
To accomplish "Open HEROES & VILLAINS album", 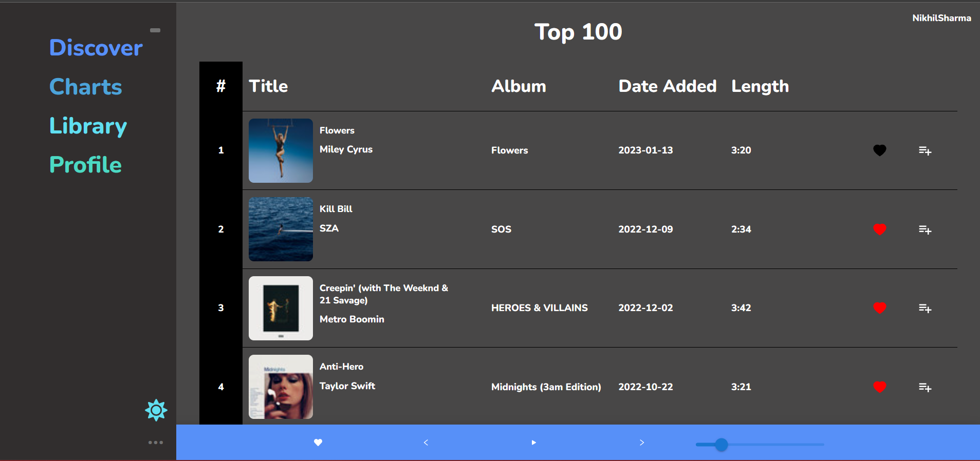I will [540, 308].
